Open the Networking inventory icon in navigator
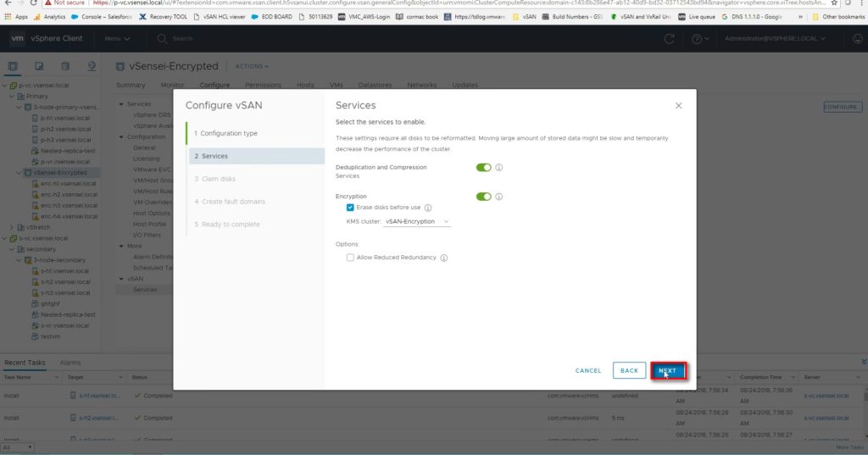The height and width of the screenshot is (455, 868). pyautogui.click(x=92, y=66)
